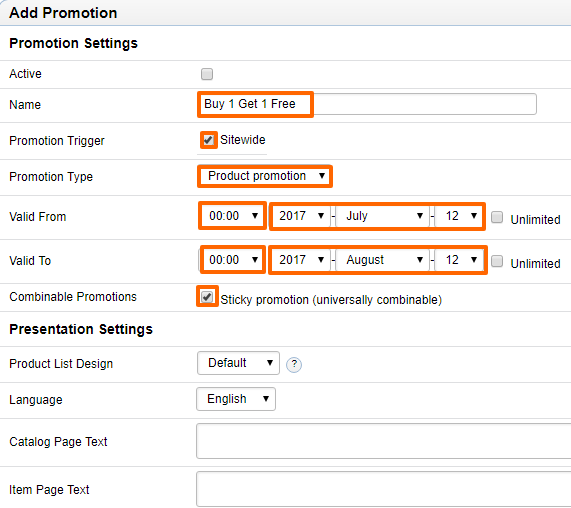Click the help question mark icon
571x508 pixels.
(294, 365)
